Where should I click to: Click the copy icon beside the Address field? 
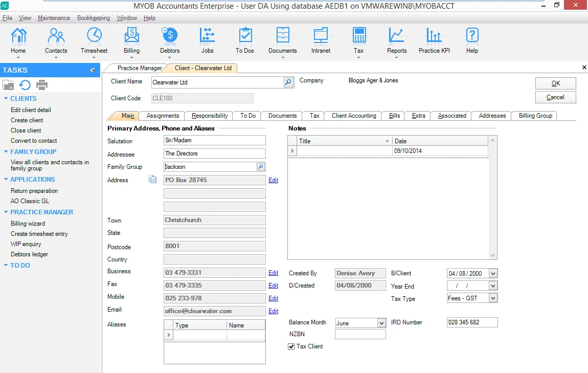151,179
